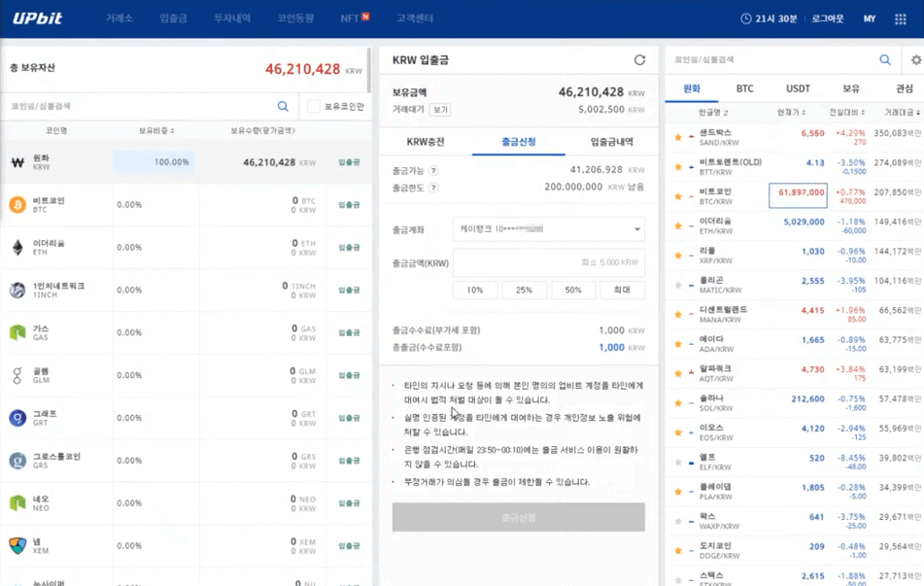This screenshot has width=924, height=586.
Task: Add 폴리곤 MATIC/KRW to favorites
Action: pyautogui.click(x=677, y=285)
